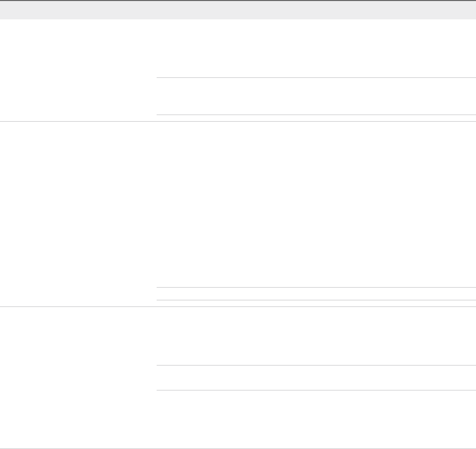This screenshot has height=449, width=476.
Task: Click the full-width border between first and second rows
Action: tap(238, 121)
